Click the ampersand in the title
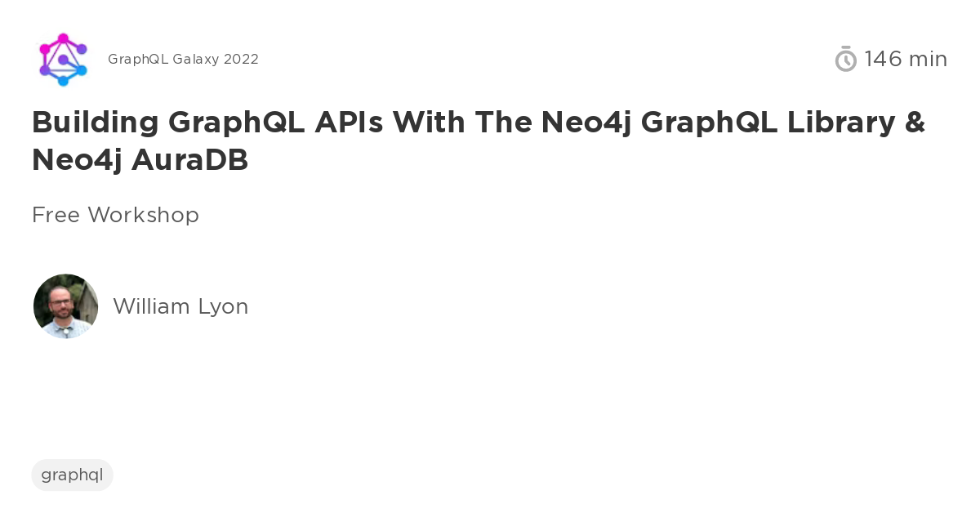The width and height of the screenshot is (980, 513). pos(915,122)
